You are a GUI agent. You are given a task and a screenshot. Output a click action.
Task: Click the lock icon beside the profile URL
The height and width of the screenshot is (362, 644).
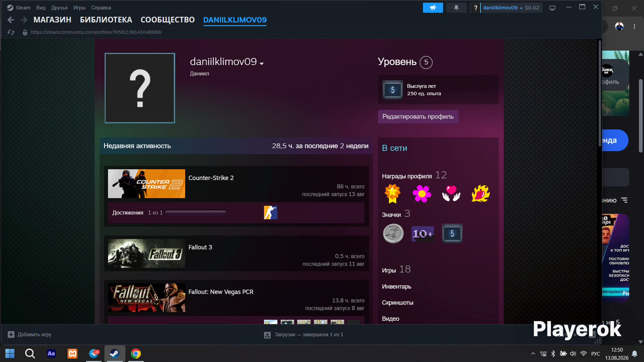(x=25, y=32)
